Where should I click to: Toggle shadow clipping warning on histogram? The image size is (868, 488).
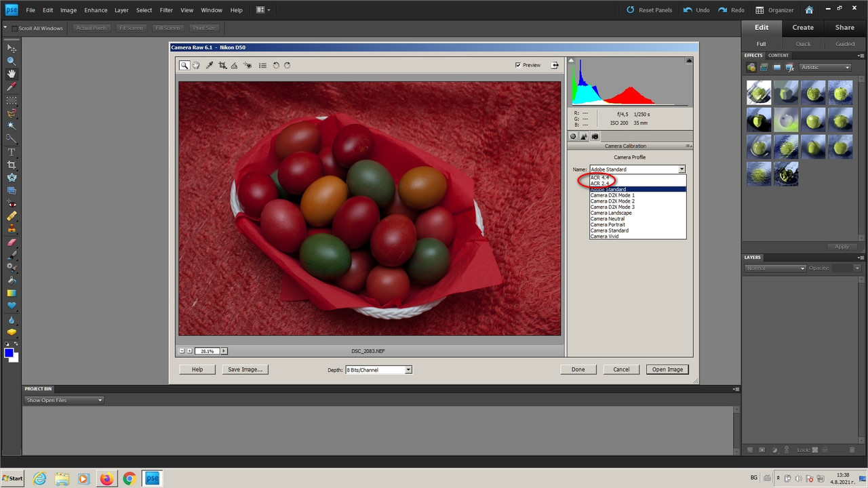571,61
